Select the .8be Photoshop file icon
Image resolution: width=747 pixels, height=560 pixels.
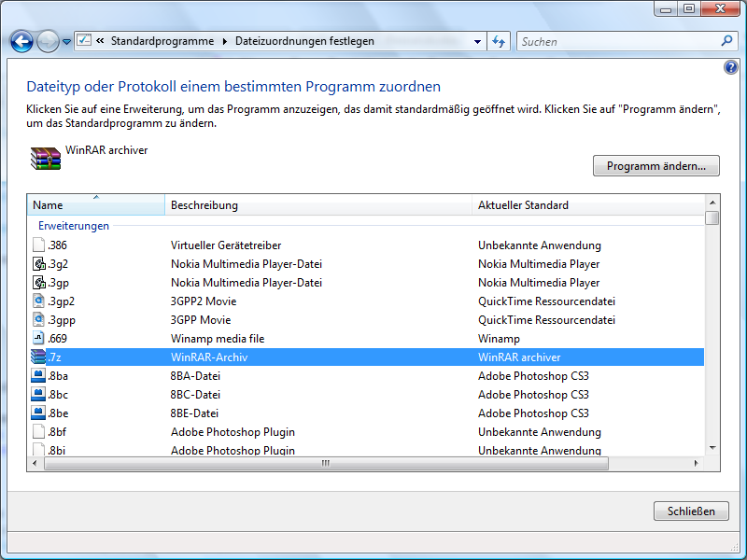[x=38, y=413]
